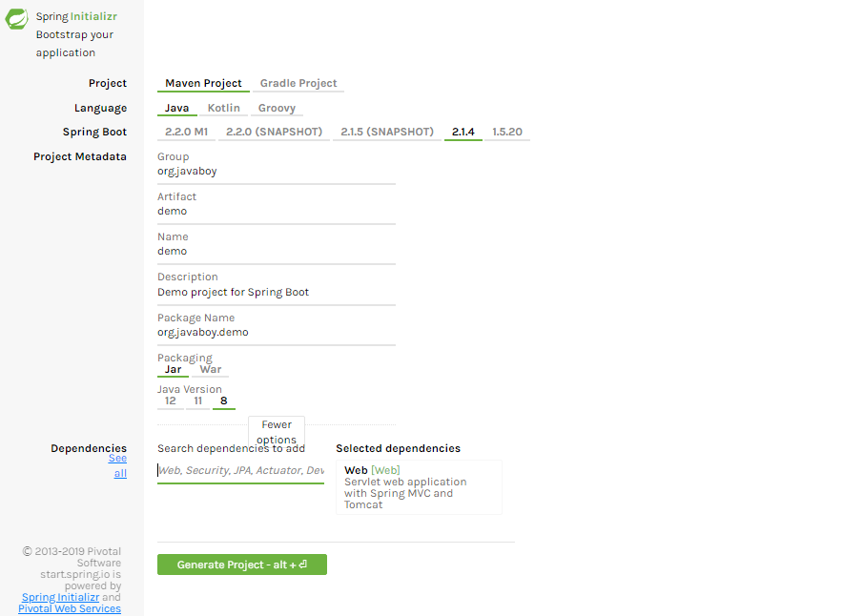
Task: Choose Kotlin as the language
Action: [x=224, y=108]
